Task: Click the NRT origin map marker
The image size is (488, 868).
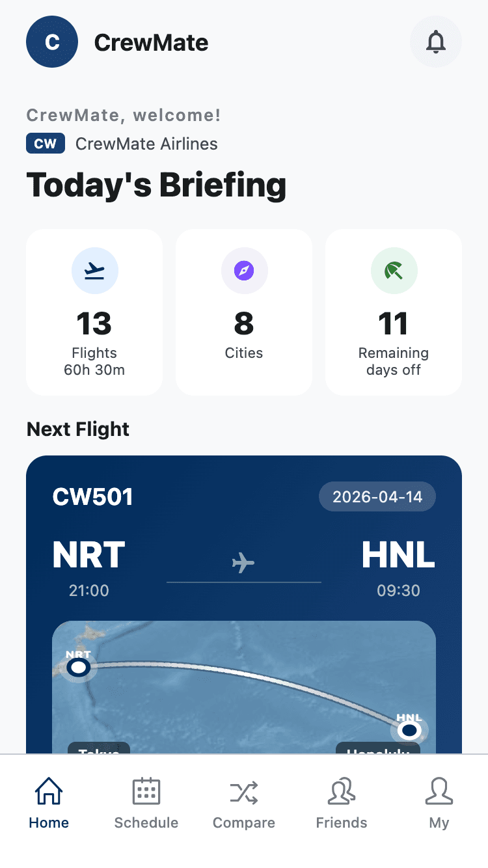Action: coord(79,667)
